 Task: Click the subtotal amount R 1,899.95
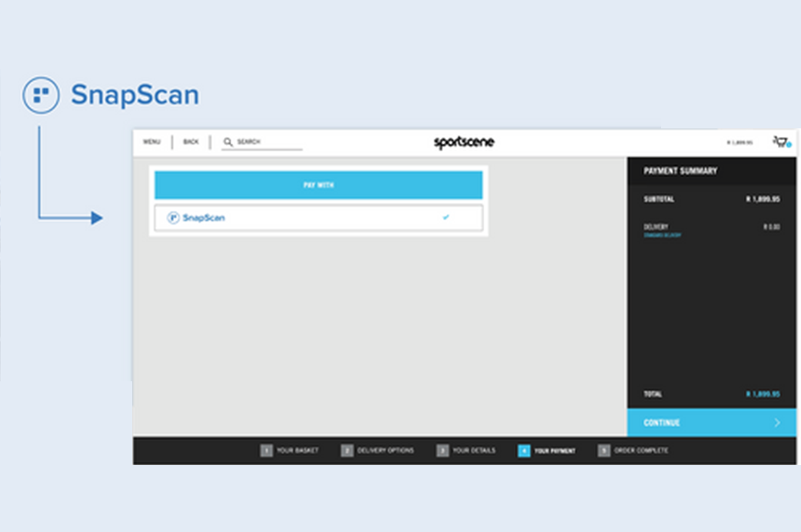click(763, 199)
